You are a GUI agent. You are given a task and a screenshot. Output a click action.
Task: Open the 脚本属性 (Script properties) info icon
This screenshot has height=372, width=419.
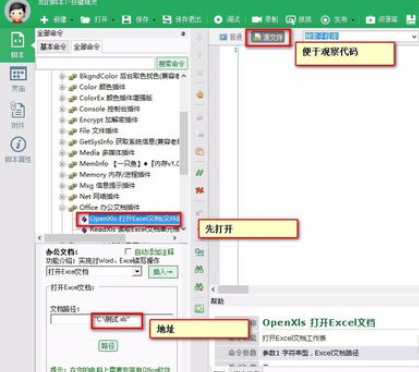pyautogui.click(x=18, y=144)
